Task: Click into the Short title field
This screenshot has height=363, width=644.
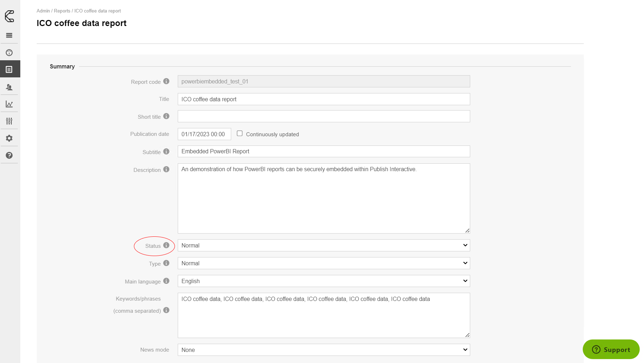Action: pos(323,116)
